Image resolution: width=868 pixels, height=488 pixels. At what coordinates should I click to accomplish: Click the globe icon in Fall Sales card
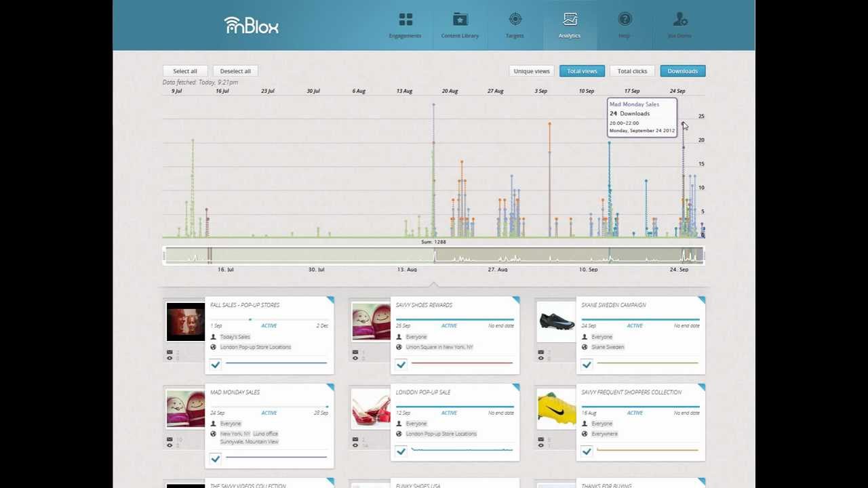click(213, 347)
